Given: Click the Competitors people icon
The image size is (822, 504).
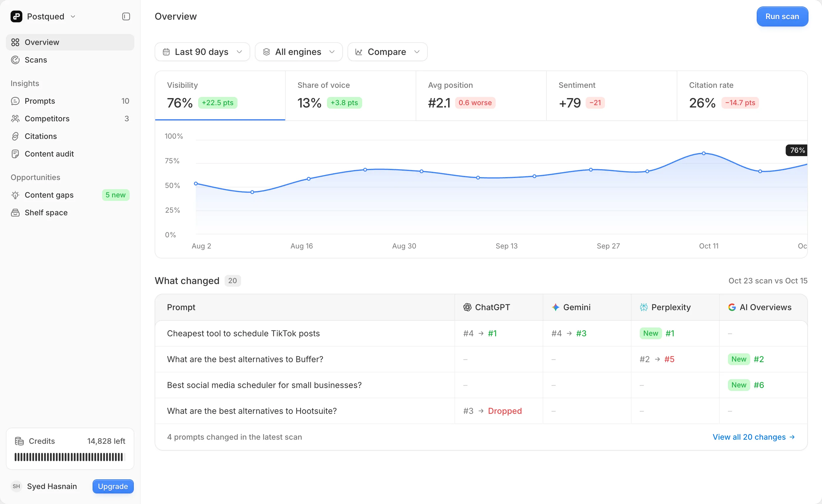Looking at the screenshot, I should (15, 119).
